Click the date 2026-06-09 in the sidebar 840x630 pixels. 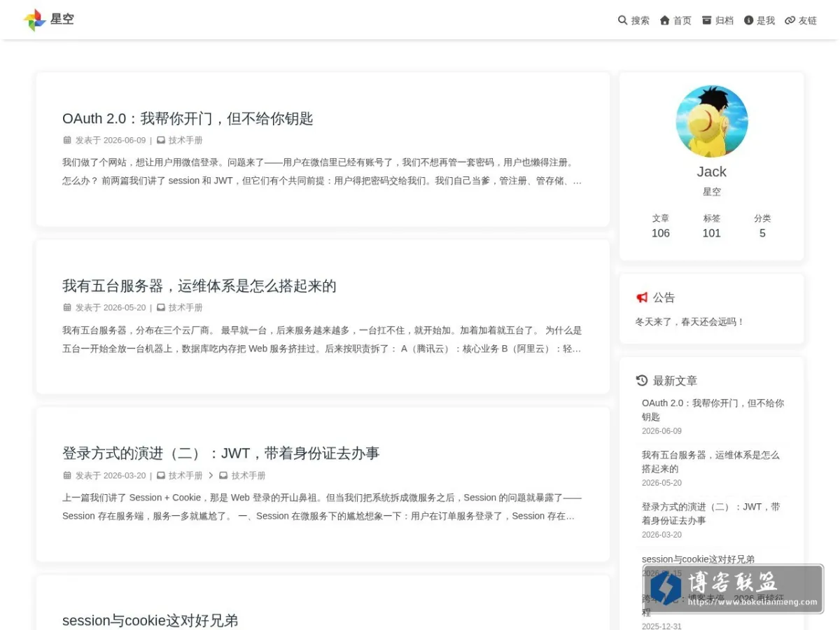click(661, 431)
